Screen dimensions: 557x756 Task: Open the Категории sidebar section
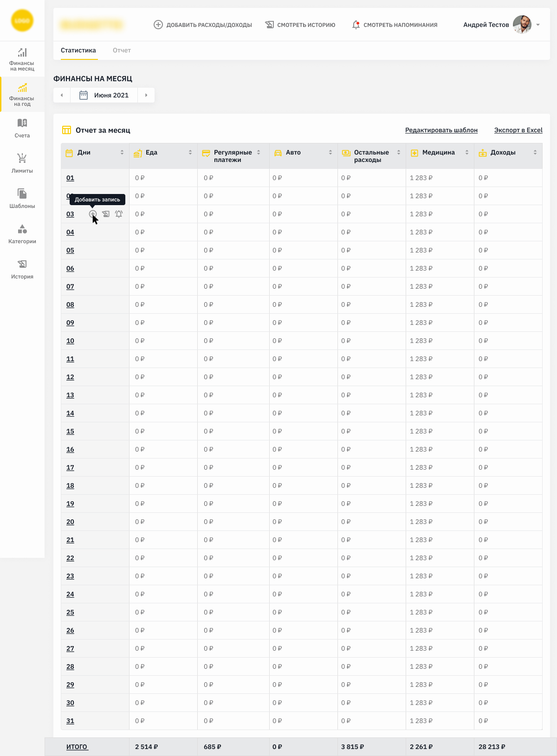[x=22, y=234]
